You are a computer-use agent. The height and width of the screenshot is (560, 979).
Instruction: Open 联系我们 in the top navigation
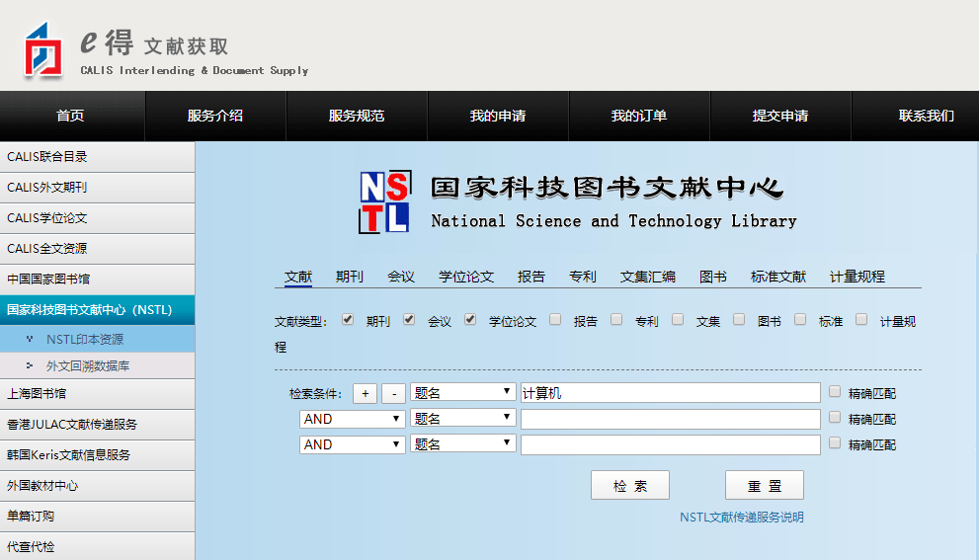[916, 116]
